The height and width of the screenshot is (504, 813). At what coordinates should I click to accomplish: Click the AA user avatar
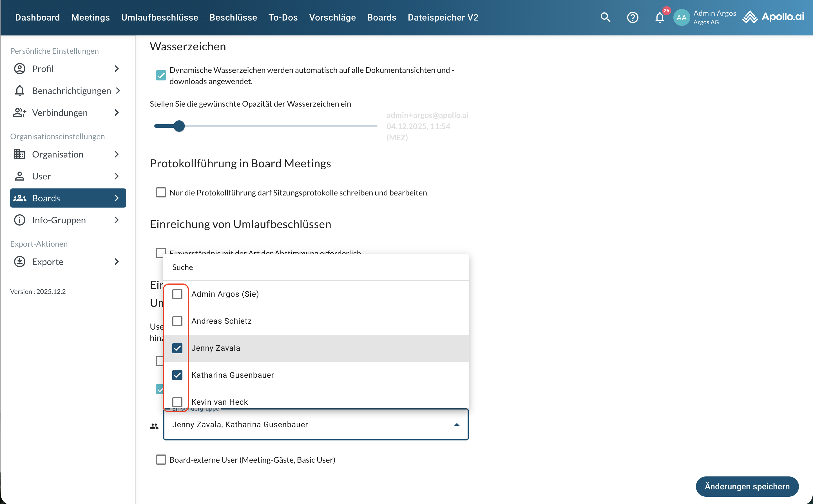click(x=681, y=17)
